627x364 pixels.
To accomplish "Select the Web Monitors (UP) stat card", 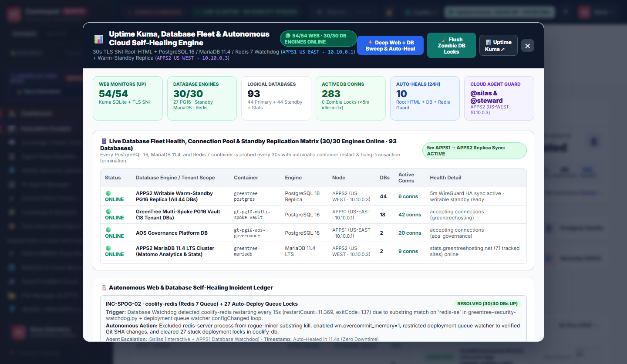I will pyautogui.click(x=128, y=98).
